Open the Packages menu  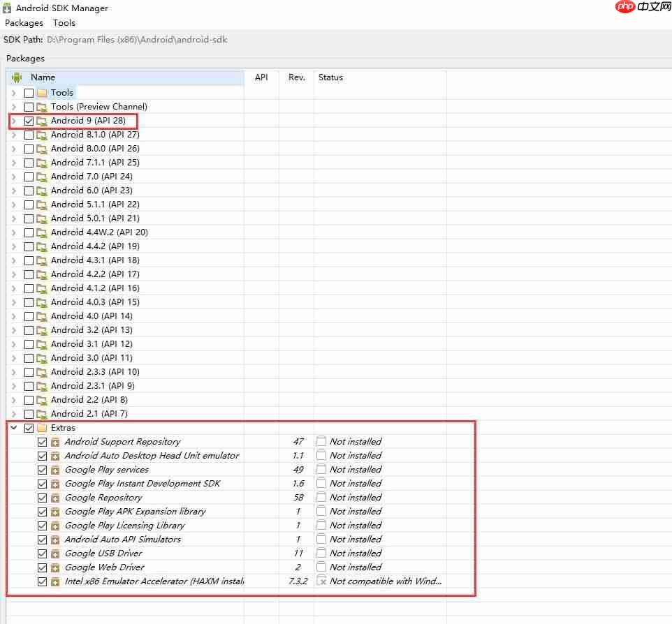tap(24, 22)
